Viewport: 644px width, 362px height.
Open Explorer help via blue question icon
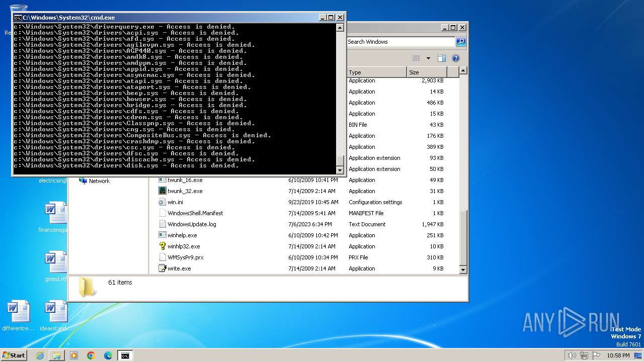coord(456,58)
